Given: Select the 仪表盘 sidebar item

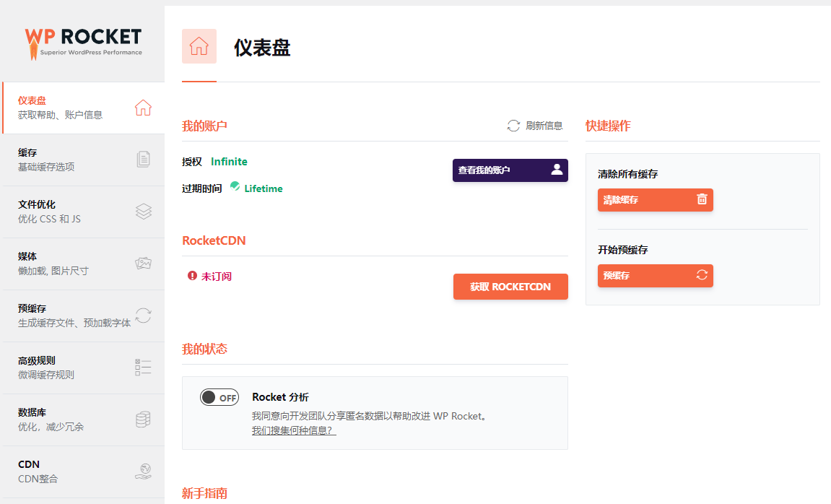Looking at the screenshot, I should (82, 108).
